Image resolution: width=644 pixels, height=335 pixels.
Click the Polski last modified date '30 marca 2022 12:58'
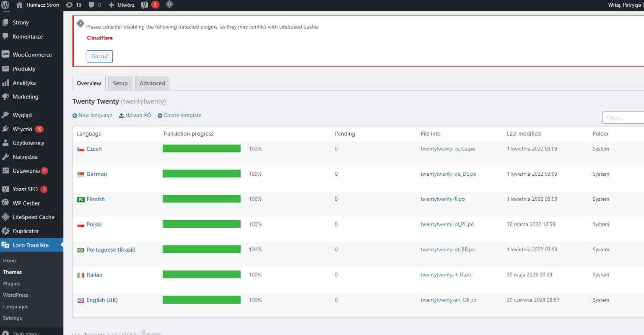(x=531, y=224)
